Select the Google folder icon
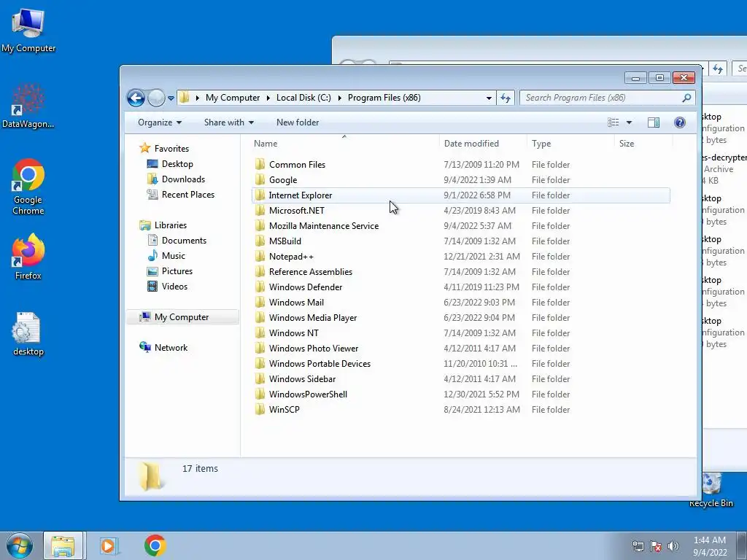This screenshot has width=747, height=560. pos(260,179)
